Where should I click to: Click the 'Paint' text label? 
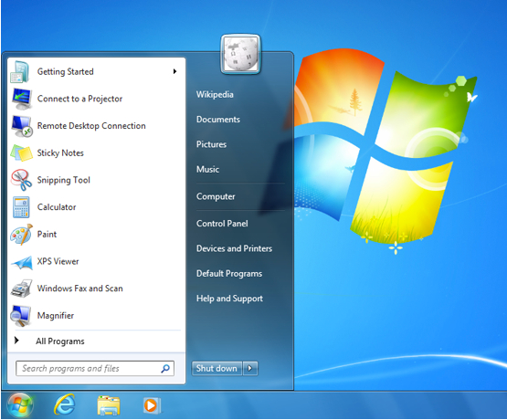click(47, 235)
